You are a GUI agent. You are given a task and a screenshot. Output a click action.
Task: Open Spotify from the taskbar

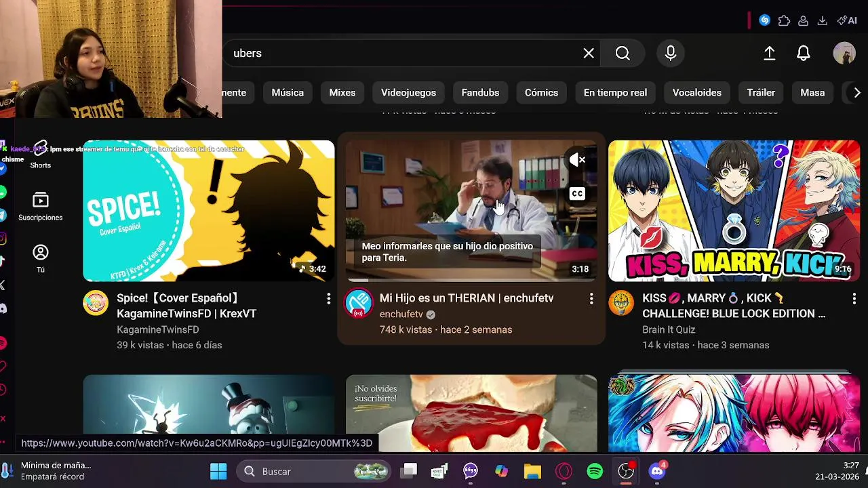pyautogui.click(x=595, y=472)
